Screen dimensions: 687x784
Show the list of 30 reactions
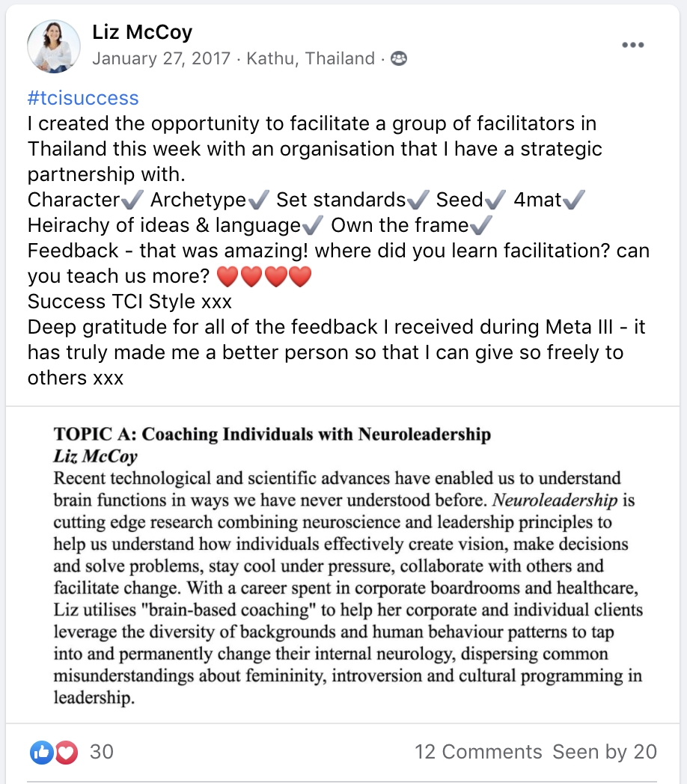pos(102,752)
